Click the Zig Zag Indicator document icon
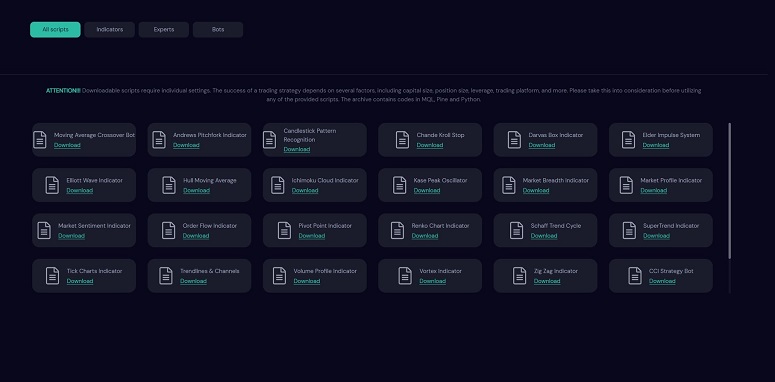The image size is (775, 382). [519, 276]
